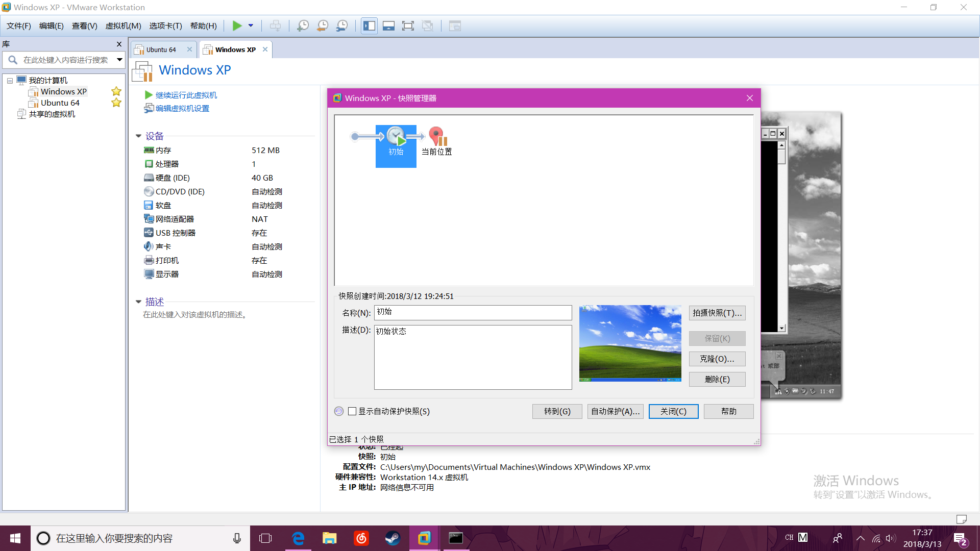The height and width of the screenshot is (551, 980).
Task: Click 编辑虚拟机设置 link
Action: (x=182, y=108)
